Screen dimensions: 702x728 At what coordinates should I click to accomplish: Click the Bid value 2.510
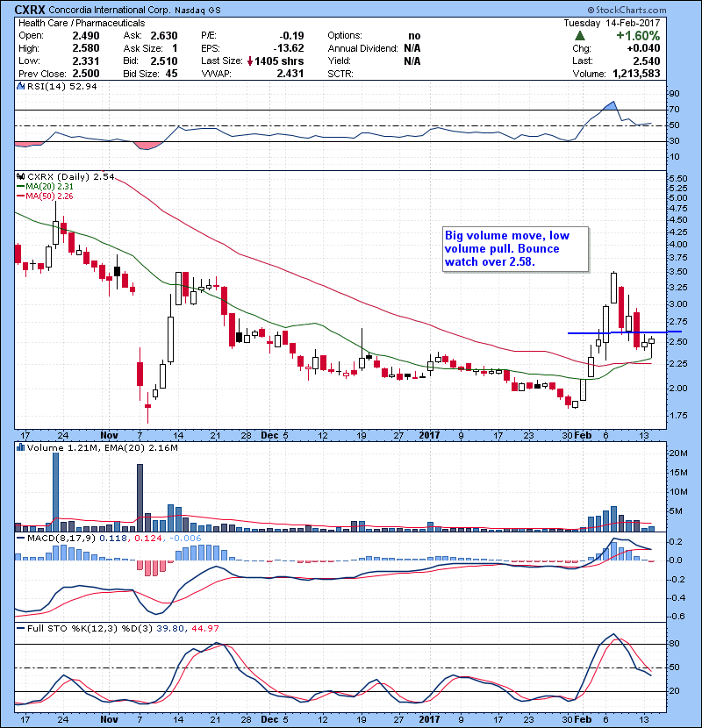tap(164, 61)
